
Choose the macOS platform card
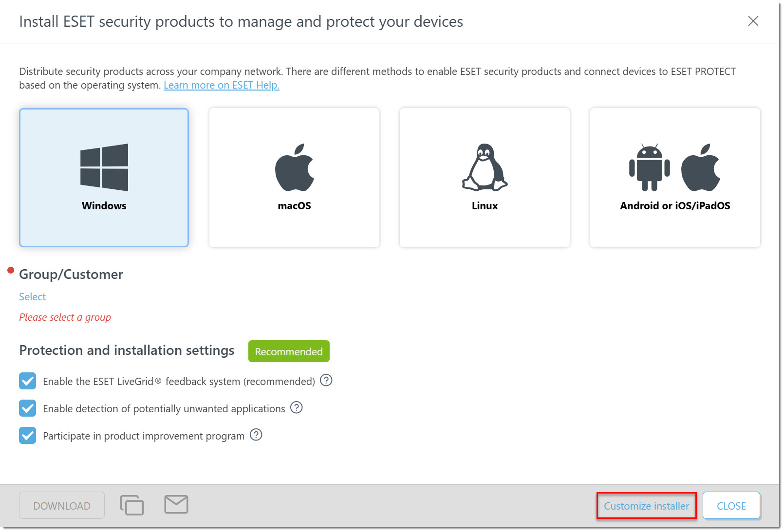click(x=294, y=178)
